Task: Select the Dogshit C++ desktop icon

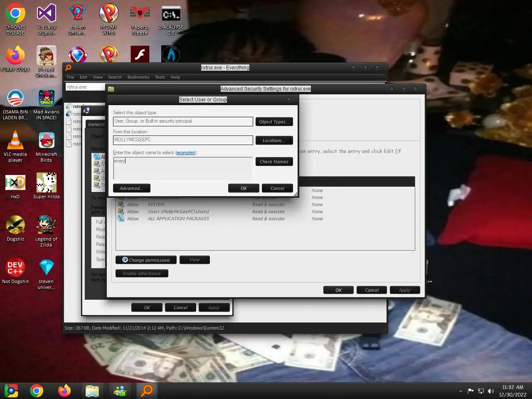Action: [x=15, y=229]
